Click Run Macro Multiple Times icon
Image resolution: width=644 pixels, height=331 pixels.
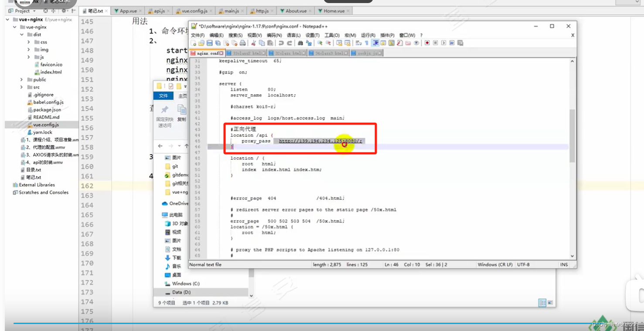click(452, 43)
